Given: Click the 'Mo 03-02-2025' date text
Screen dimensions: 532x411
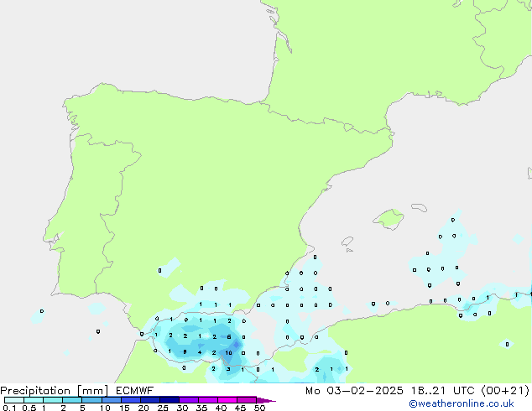Looking at the screenshot, I should click(x=354, y=391).
